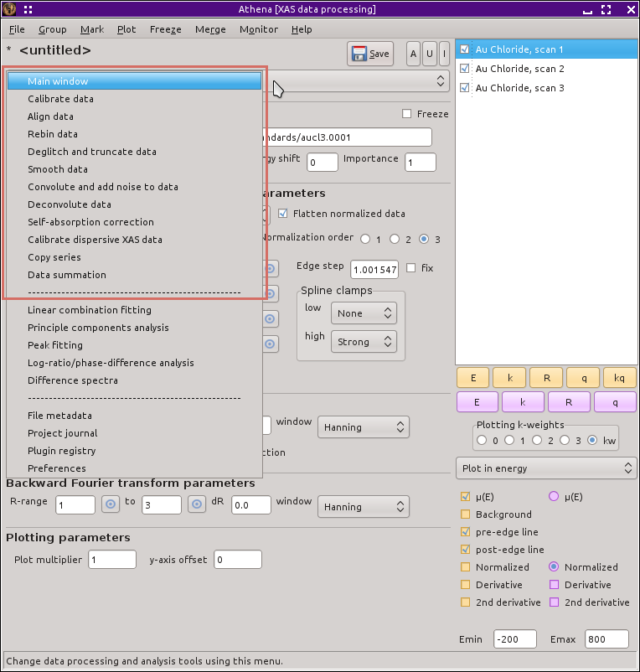
Task: Click the y-axis offset field
Action: tap(238, 559)
